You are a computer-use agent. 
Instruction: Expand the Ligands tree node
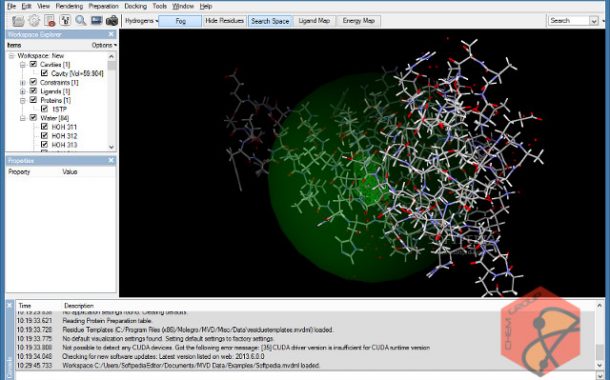point(23,91)
